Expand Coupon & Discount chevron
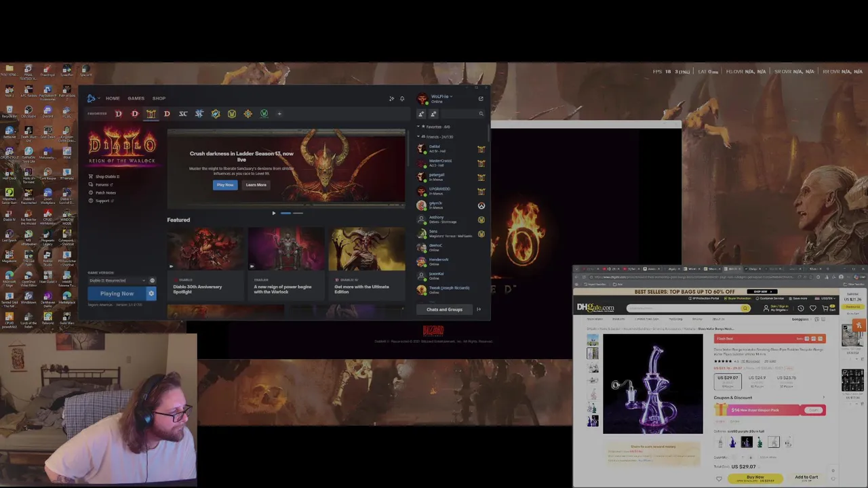868x488 pixels. click(824, 398)
